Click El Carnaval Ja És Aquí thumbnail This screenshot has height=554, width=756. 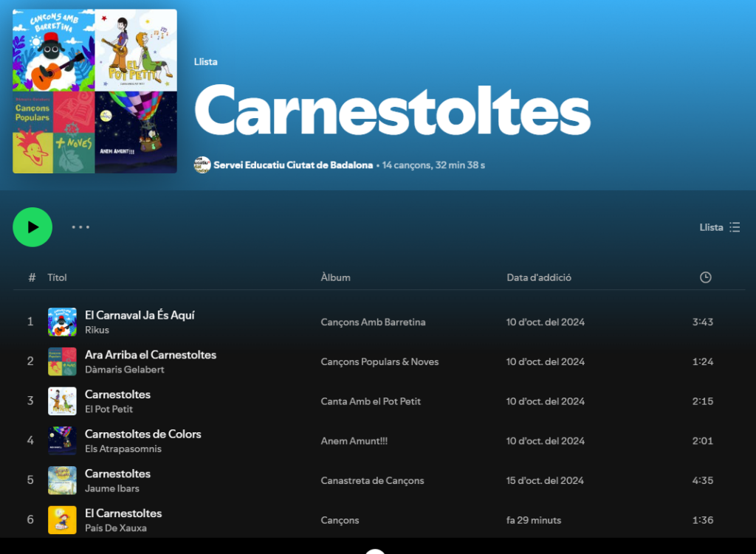[62, 322]
